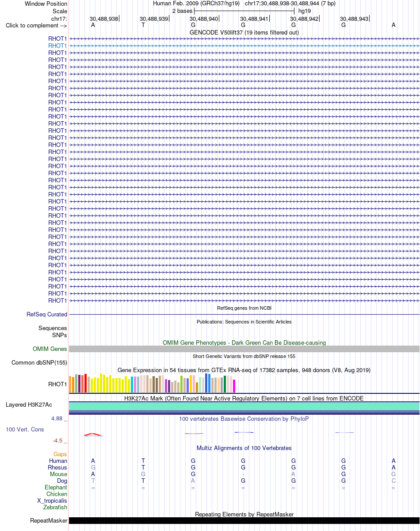Image resolution: width=420 pixels, height=531 pixels.
Task: Click the 'Human' alignment row label
Action: coord(58,461)
